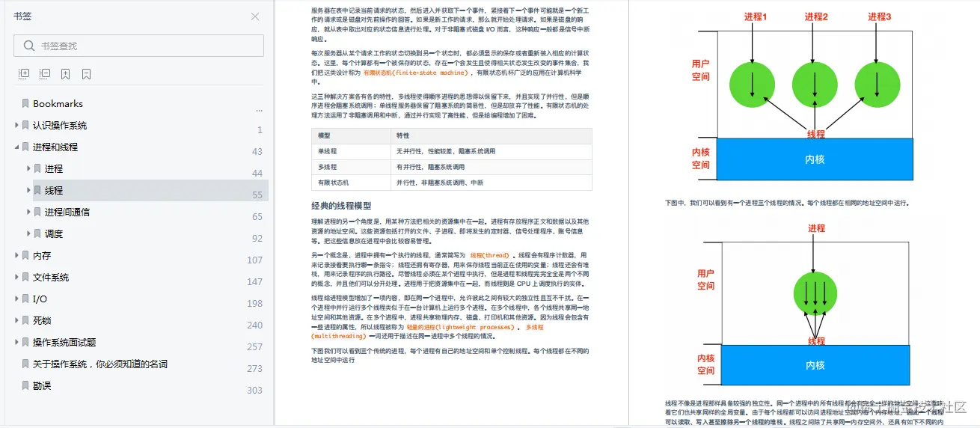Go to the 操作系统面试题 chapter
The width and height of the screenshot is (980, 428).
[64, 342]
